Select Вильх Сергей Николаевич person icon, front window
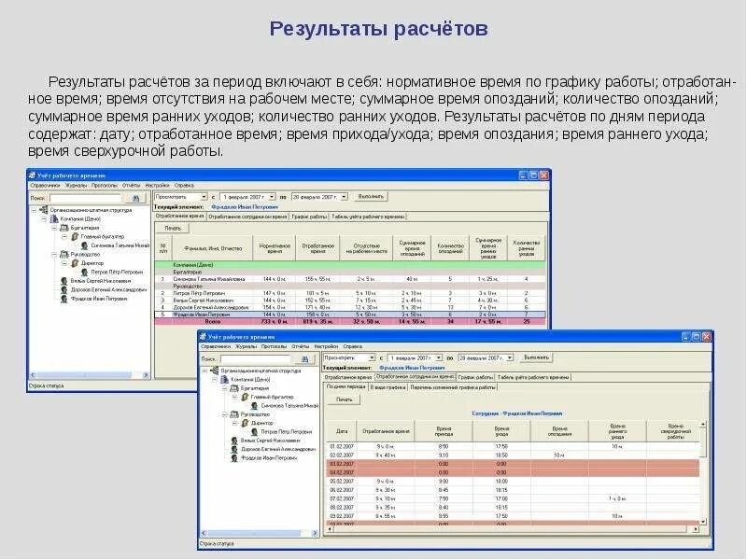Image resolution: width=747 pixels, height=560 pixels. click(x=234, y=441)
